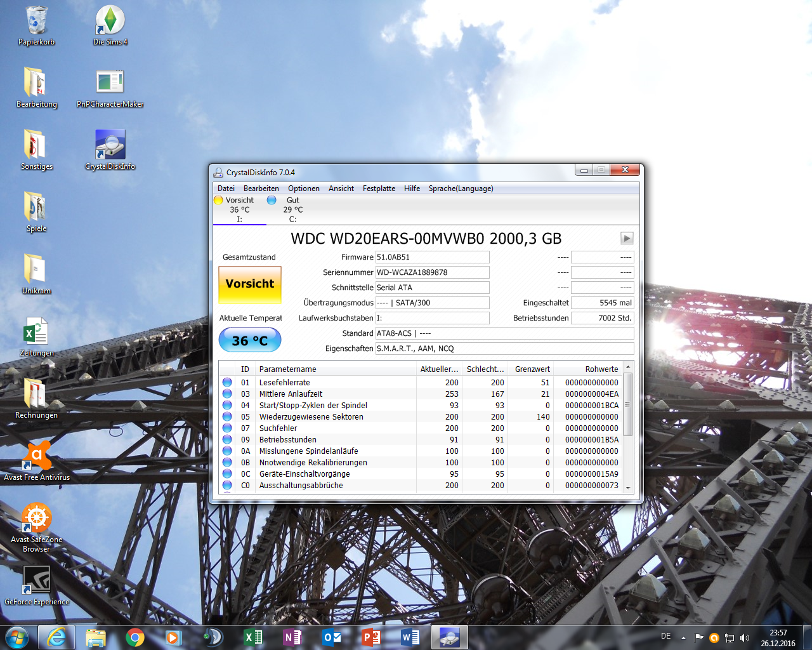This screenshot has width=812, height=650.
Task: Open the Datei menu
Action: pyautogui.click(x=226, y=189)
